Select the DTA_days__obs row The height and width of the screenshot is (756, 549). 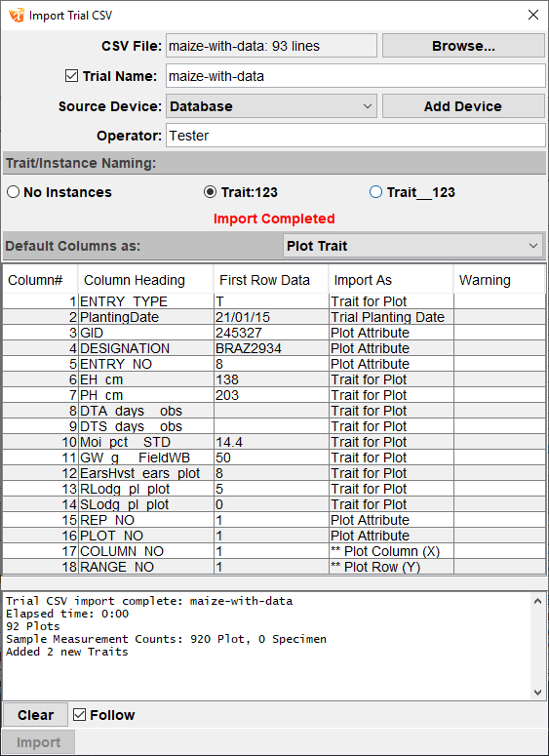tap(274, 411)
